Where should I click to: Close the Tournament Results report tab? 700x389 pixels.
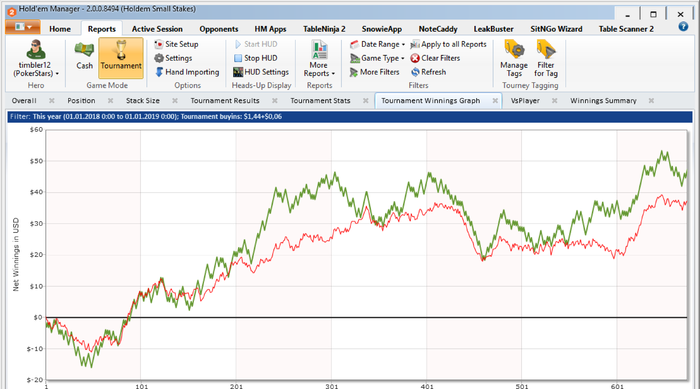click(x=275, y=101)
